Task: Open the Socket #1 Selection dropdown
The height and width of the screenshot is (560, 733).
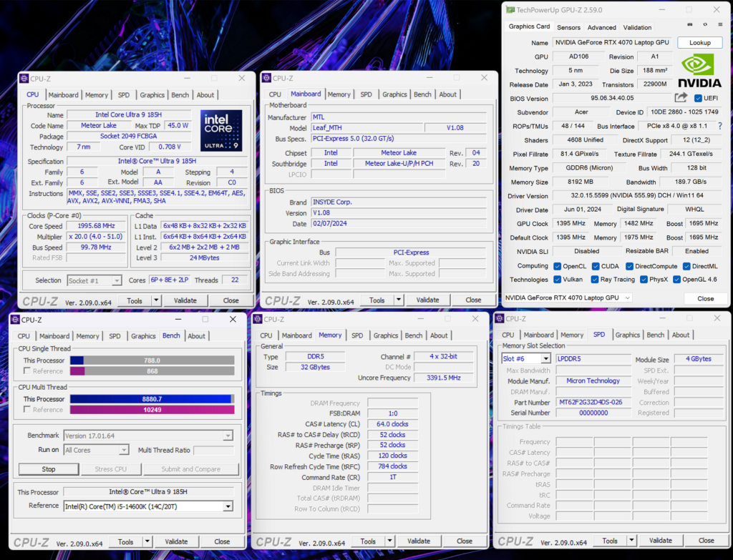Action: tap(117, 280)
